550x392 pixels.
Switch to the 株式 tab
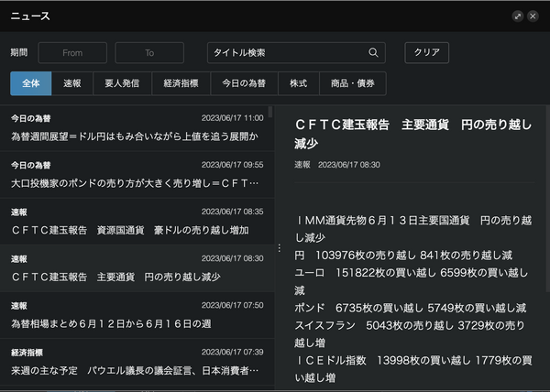pyautogui.click(x=299, y=83)
